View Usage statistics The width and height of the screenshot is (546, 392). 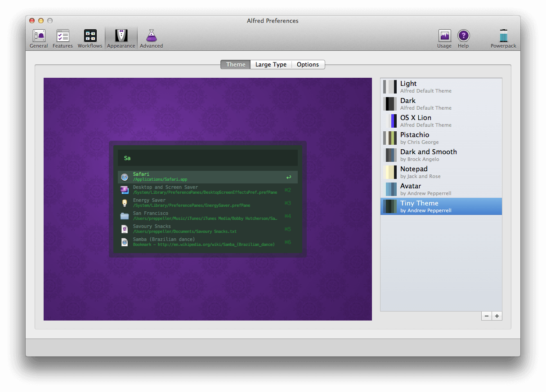click(x=444, y=38)
